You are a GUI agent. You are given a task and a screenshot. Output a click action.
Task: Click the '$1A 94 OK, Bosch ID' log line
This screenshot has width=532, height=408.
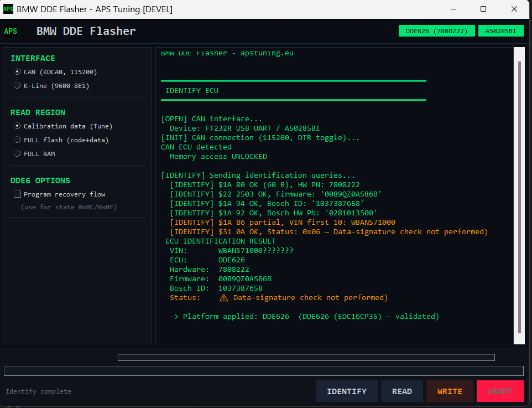(x=267, y=204)
